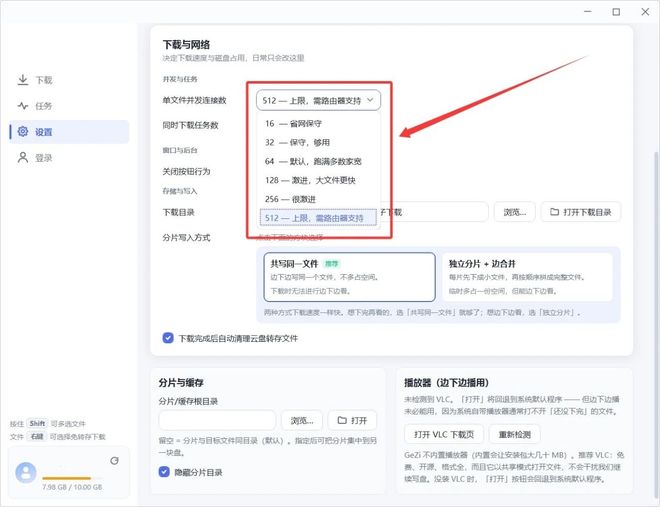Click the 分片/缓存根目录 input field
The height and width of the screenshot is (507, 660).
coord(217,420)
